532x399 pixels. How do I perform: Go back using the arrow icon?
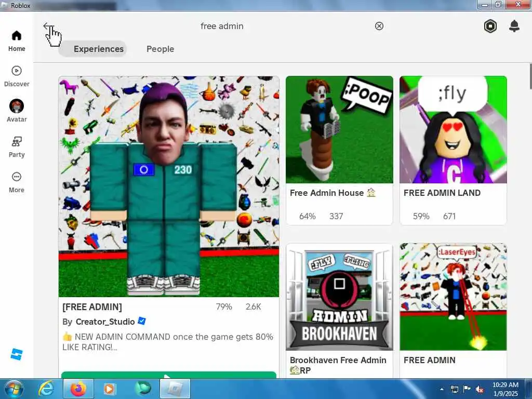[48, 26]
